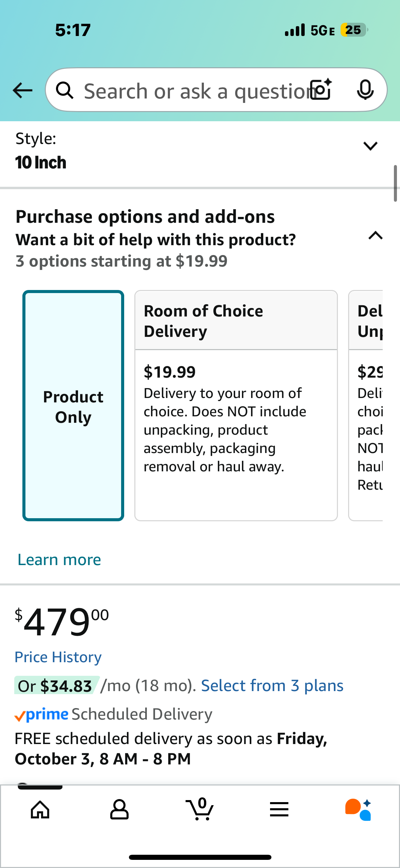Click the Learn more link

(59, 560)
